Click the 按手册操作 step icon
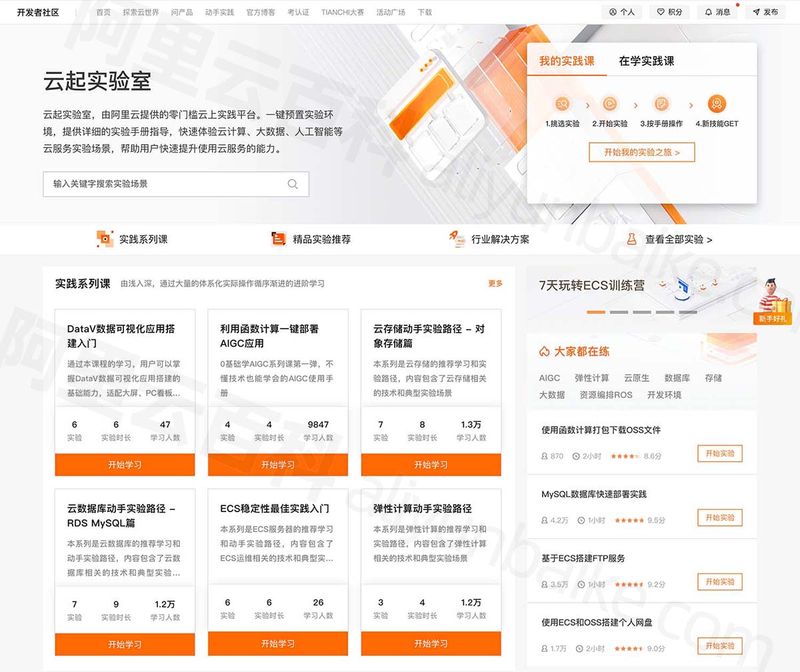Screen dimensions: 800x672 point(661,103)
